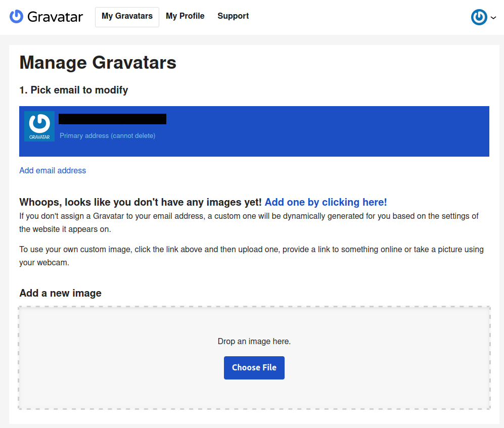Click the 'Primary address (cannot delete)' label
The width and height of the screenshot is (504, 428).
[x=107, y=135]
